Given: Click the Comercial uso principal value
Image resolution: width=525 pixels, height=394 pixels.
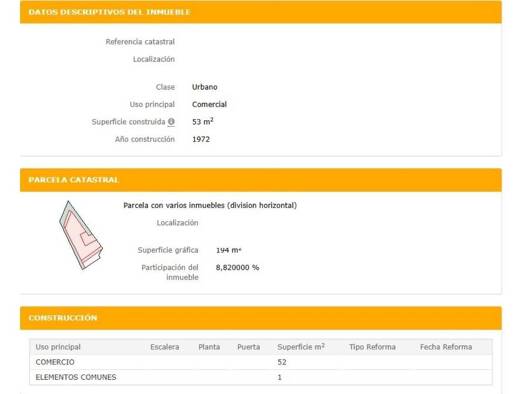Looking at the screenshot, I should (x=209, y=104).
